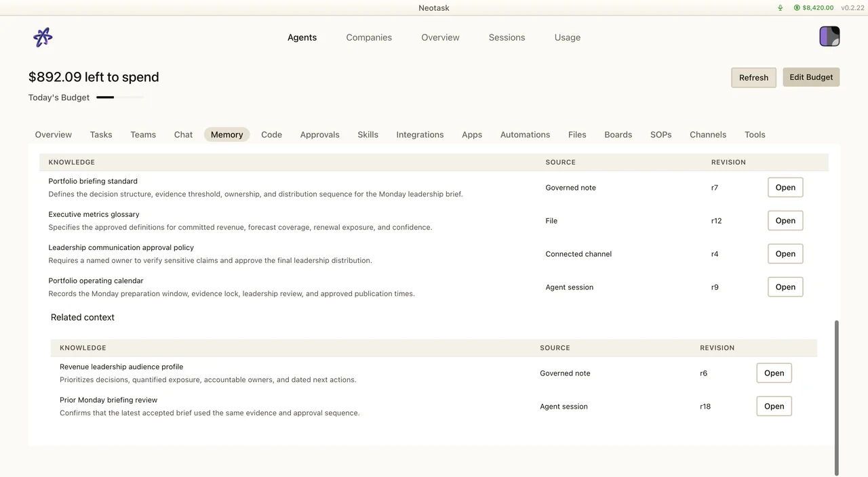Viewport: 868px width, 477px height.
Task: Switch to the Chat tab
Action: point(183,134)
